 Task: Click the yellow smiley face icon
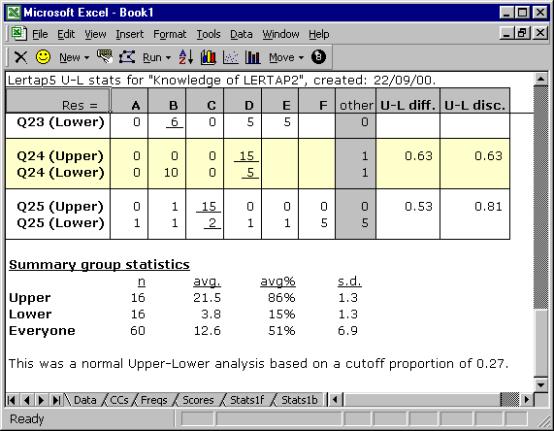(x=43, y=57)
